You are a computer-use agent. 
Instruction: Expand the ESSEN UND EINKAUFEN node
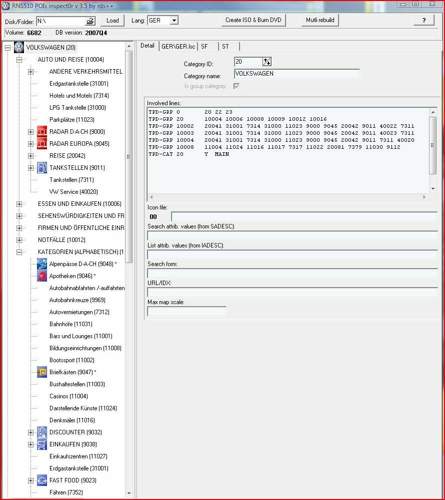point(19,204)
